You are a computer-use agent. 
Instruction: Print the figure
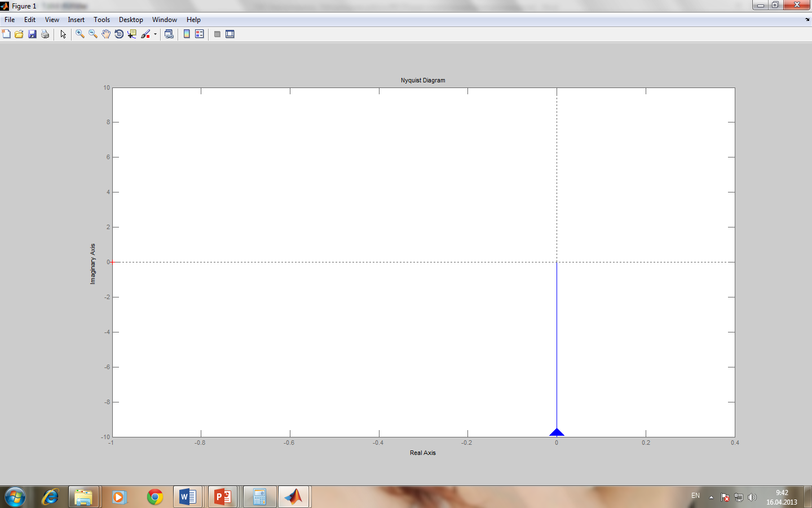pos(45,34)
